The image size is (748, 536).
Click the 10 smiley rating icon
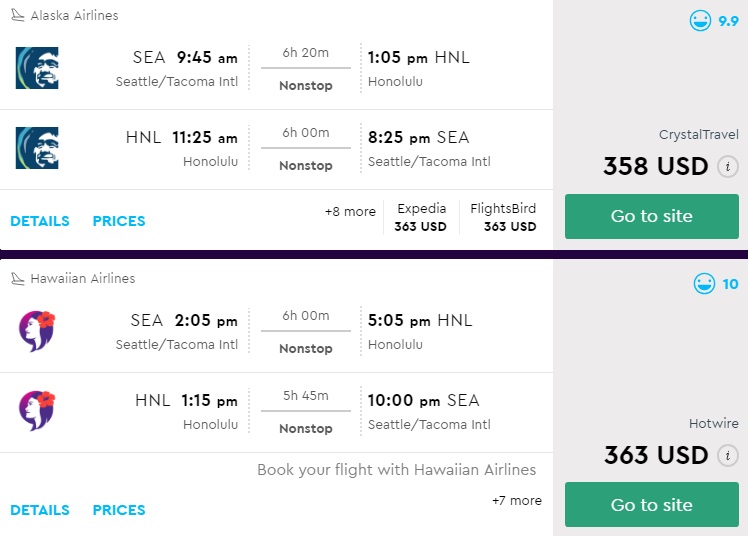point(704,284)
